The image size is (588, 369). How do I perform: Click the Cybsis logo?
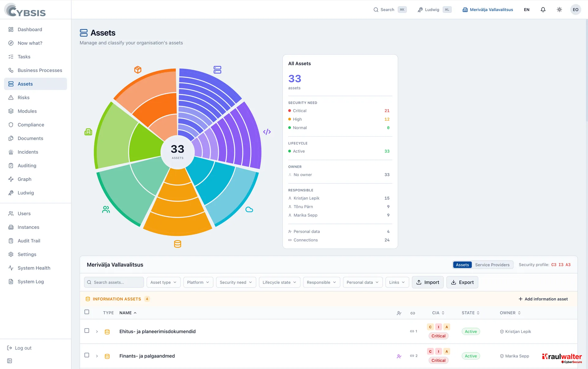tap(25, 10)
